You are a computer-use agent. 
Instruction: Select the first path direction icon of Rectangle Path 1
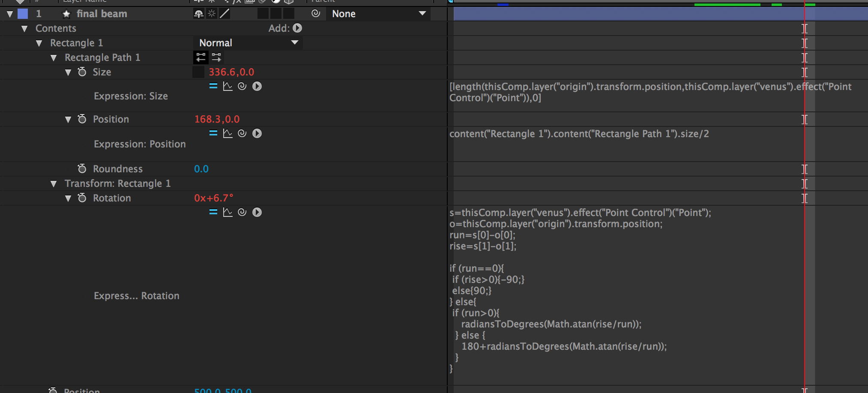201,57
